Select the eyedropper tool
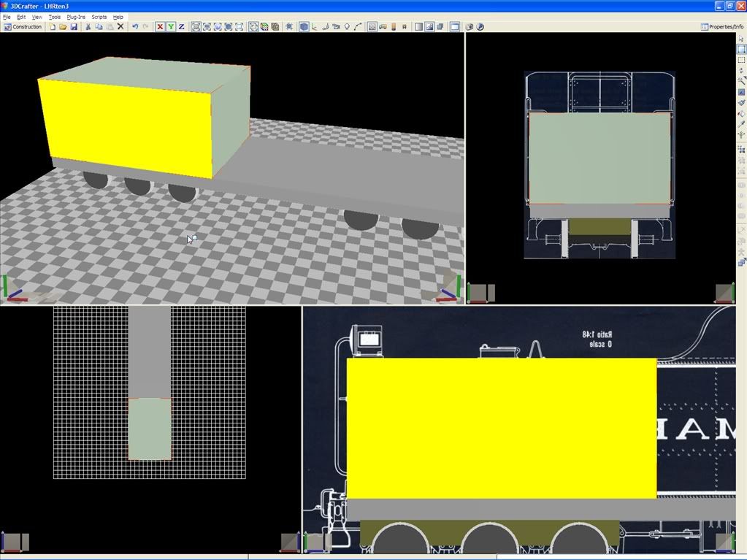This screenshot has height=560, width=747. click(741, 124)
